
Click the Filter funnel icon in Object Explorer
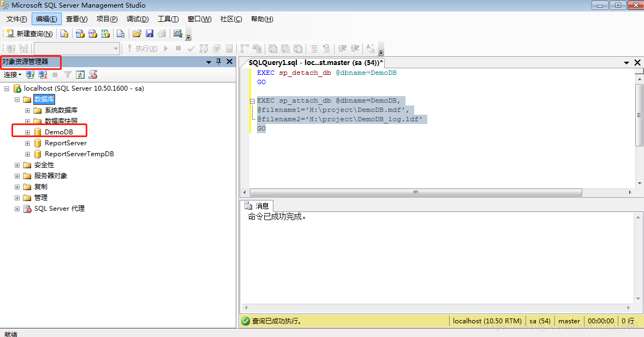[x=68, y=74]
